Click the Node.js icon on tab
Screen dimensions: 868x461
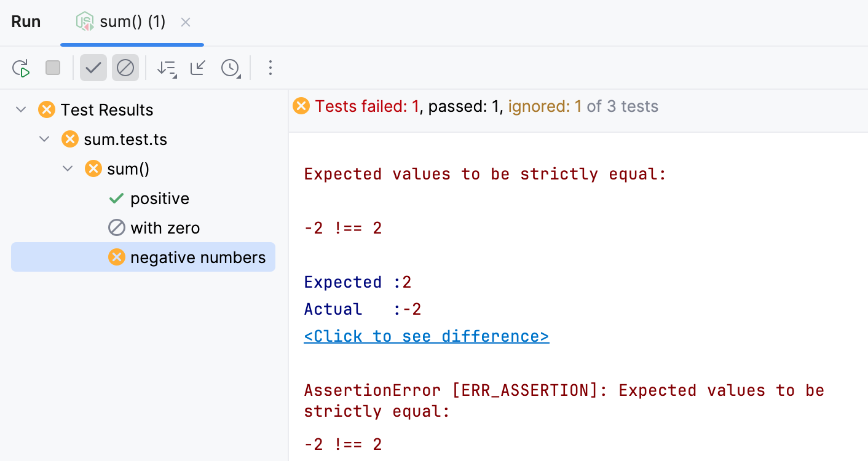pos(85,22)
